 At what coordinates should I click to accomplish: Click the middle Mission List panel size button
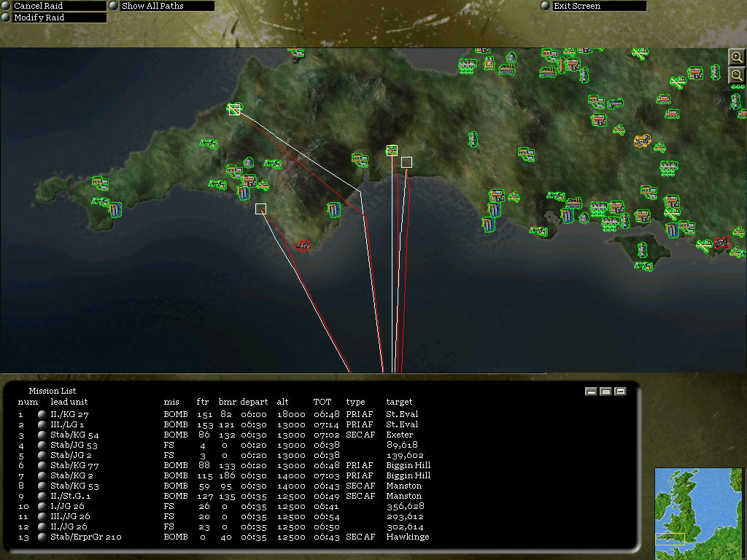[605, 392]
